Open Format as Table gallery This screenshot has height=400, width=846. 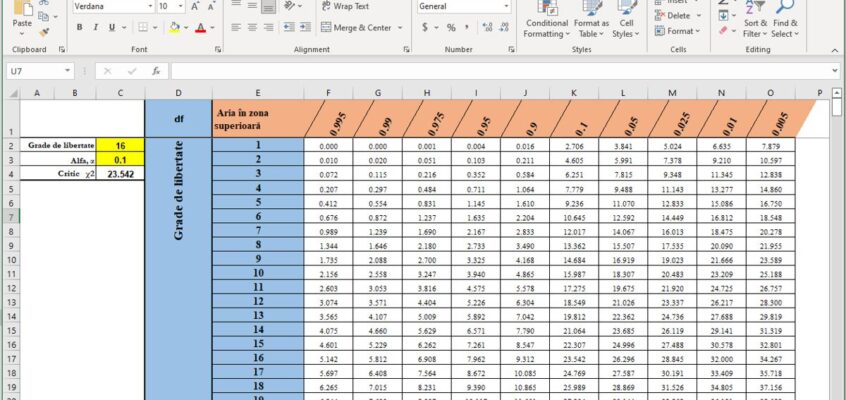[591, 20]
